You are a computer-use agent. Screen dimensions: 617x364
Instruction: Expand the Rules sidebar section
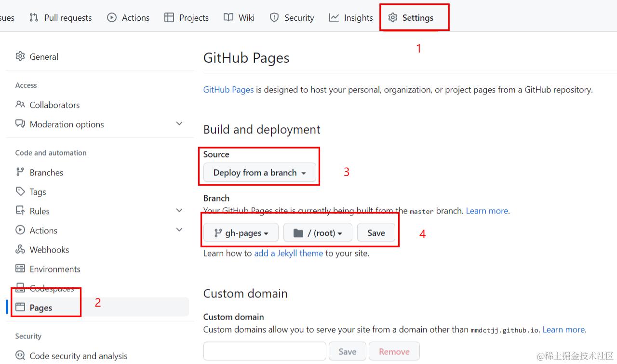pyautogui.click(x=179, y=211)
